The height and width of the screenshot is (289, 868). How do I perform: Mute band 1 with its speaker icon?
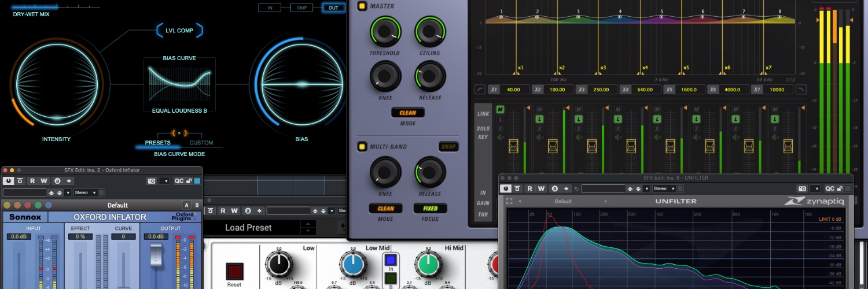coord(500,137)
